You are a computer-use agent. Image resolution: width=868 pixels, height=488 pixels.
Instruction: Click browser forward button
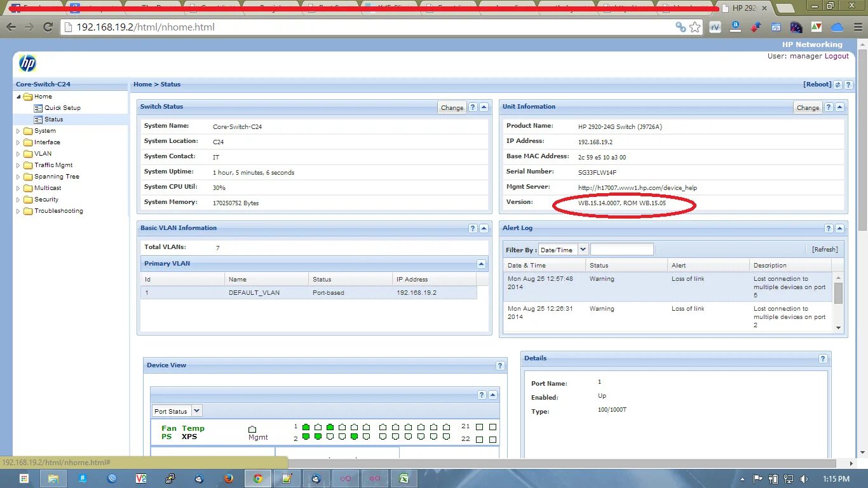[29, 27]
